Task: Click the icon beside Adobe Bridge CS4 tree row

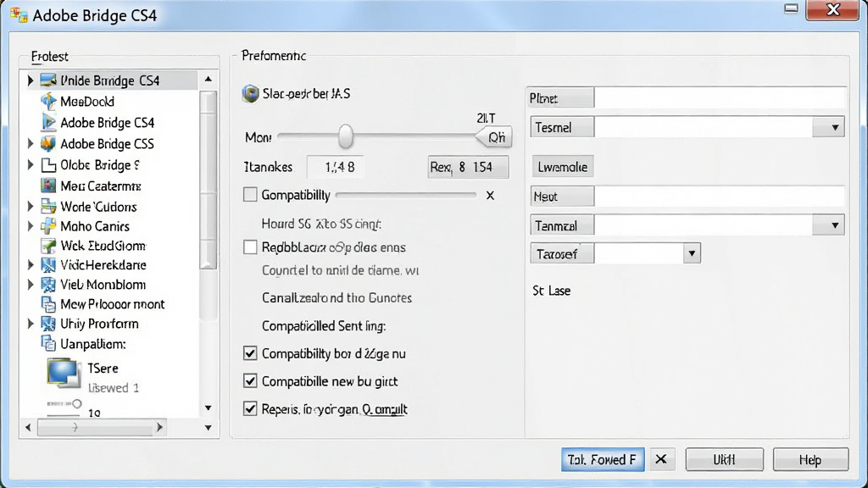Action: click(48, 122)
